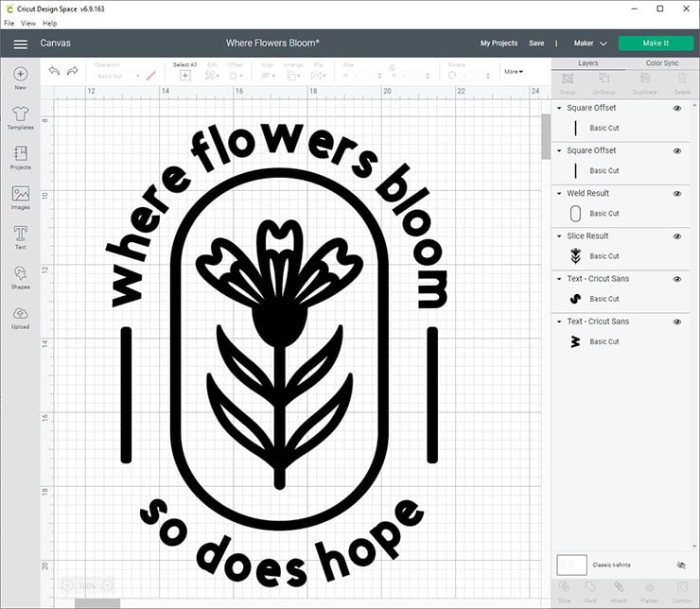Hide the Weld Result layer
Viewport: 700px width, 609px height.
click(676, 194)
